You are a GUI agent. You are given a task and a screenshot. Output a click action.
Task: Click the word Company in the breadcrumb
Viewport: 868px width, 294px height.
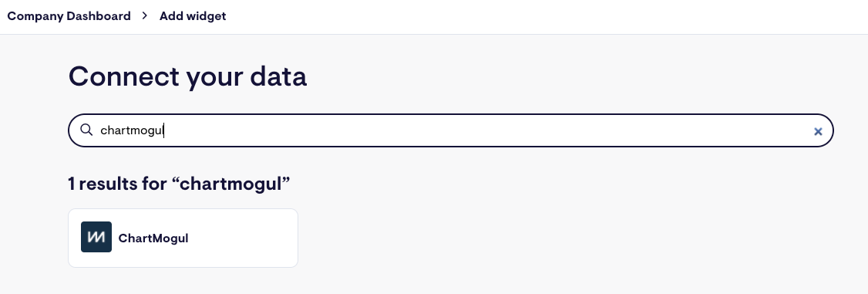pos(35,17)
